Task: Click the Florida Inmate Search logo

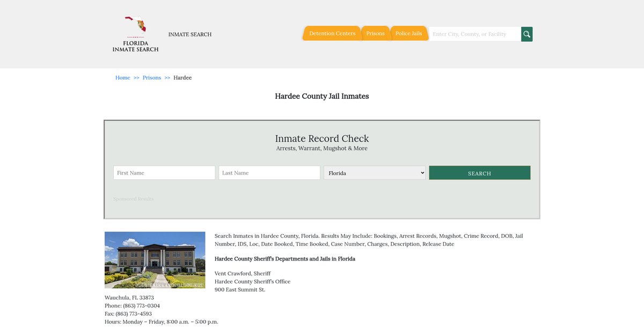Action: [135, 34]
